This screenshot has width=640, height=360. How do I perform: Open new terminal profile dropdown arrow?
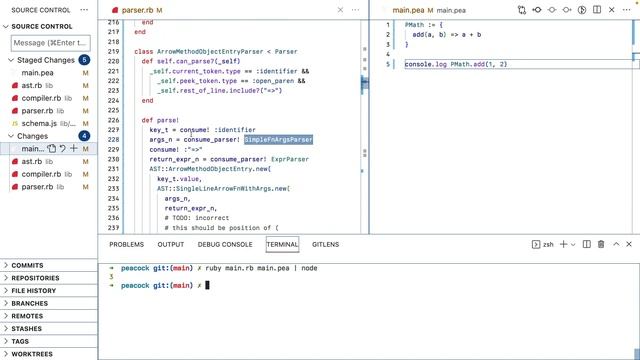tap(573, 244)
